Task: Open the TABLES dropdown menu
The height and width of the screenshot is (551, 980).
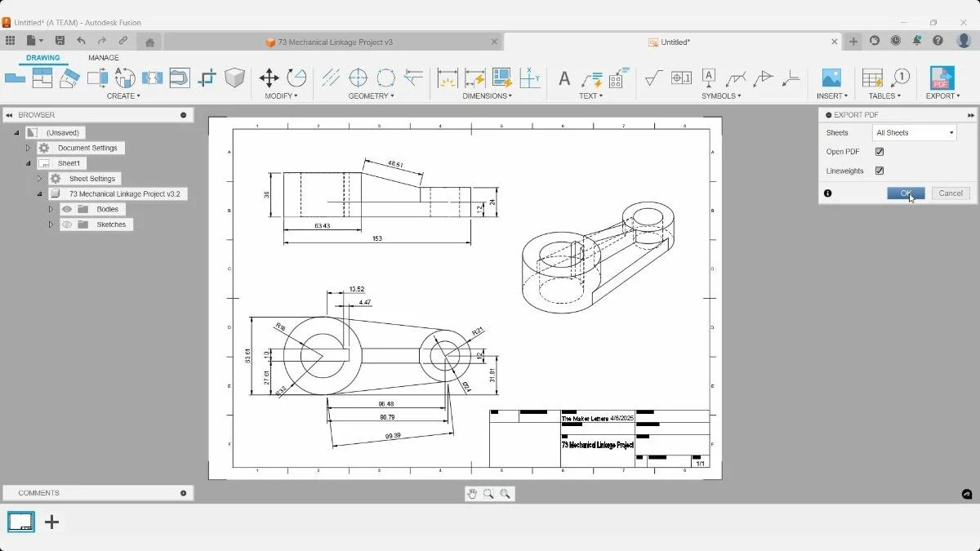Action: 886,96
